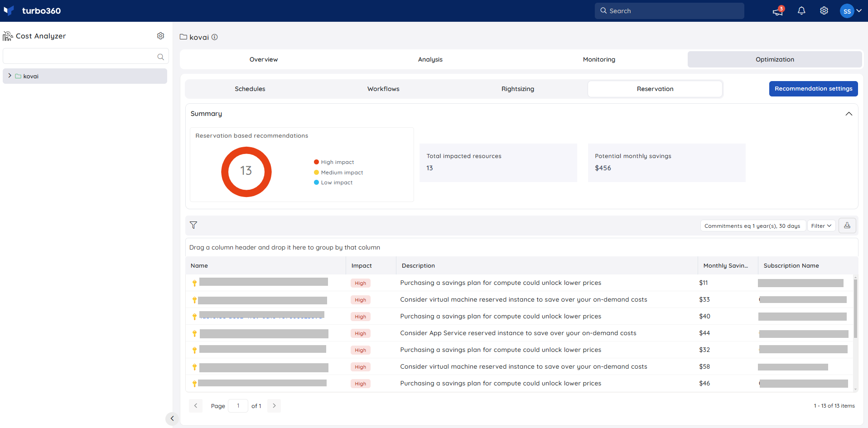Image resolution: width=868 pixels, height=428 pixels.
Task: Click the key icon in the $46 row
Action: [194, 384]
